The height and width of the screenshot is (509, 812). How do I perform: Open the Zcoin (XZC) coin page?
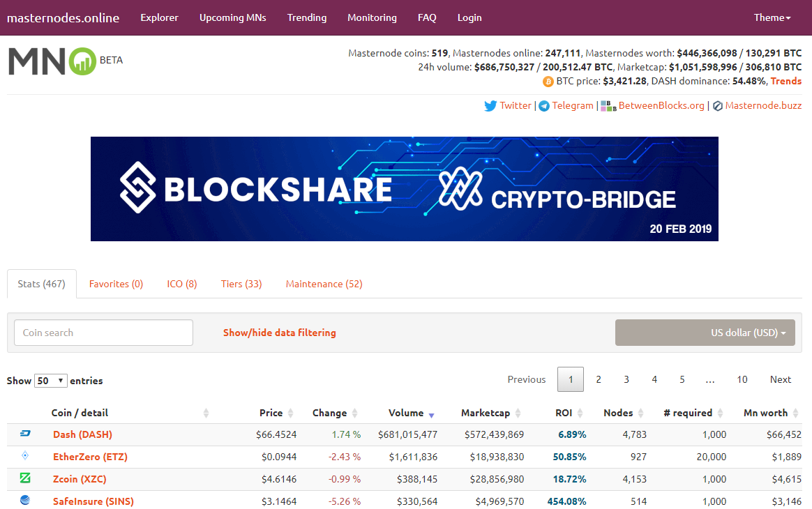click(x=80, y=479)
